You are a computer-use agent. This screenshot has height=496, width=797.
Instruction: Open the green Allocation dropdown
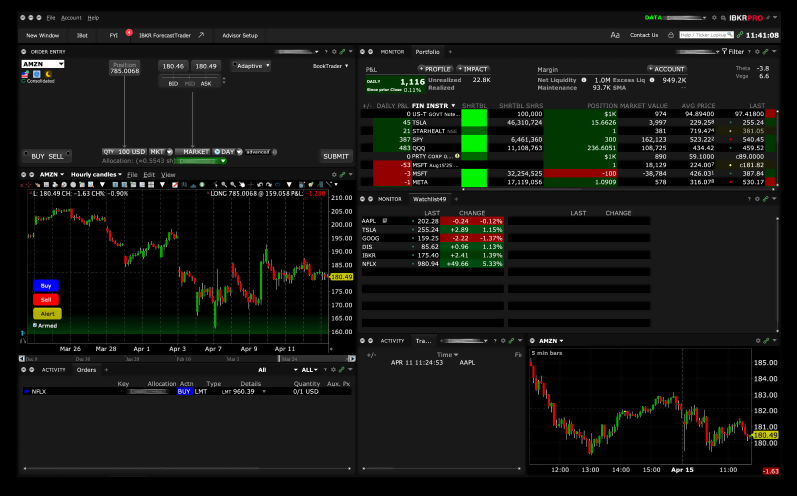[x=201, y=161]
